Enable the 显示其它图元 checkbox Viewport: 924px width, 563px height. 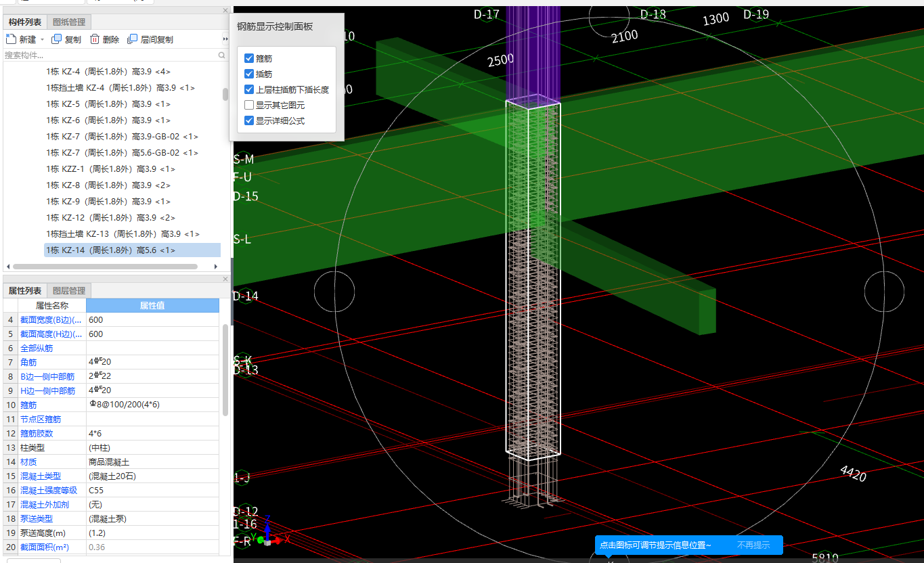pos(249,105)
